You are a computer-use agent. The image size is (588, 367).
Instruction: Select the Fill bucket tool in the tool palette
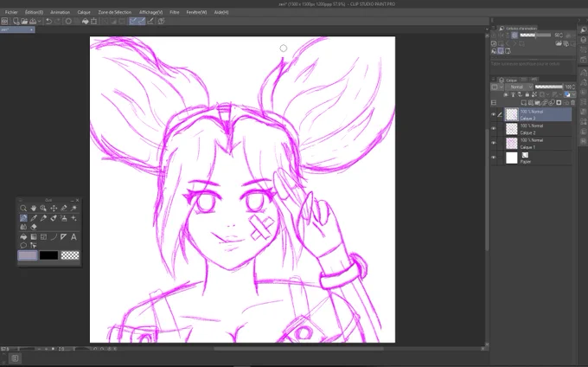[23, 237]
